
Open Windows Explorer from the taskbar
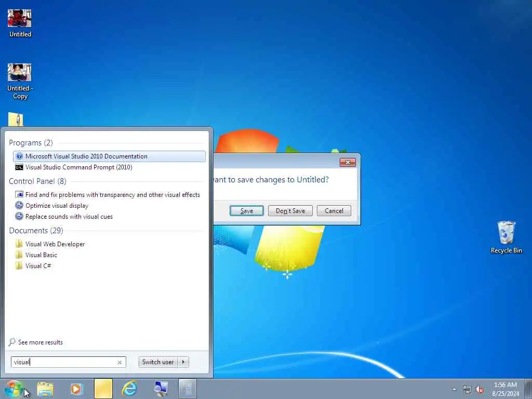45,389
